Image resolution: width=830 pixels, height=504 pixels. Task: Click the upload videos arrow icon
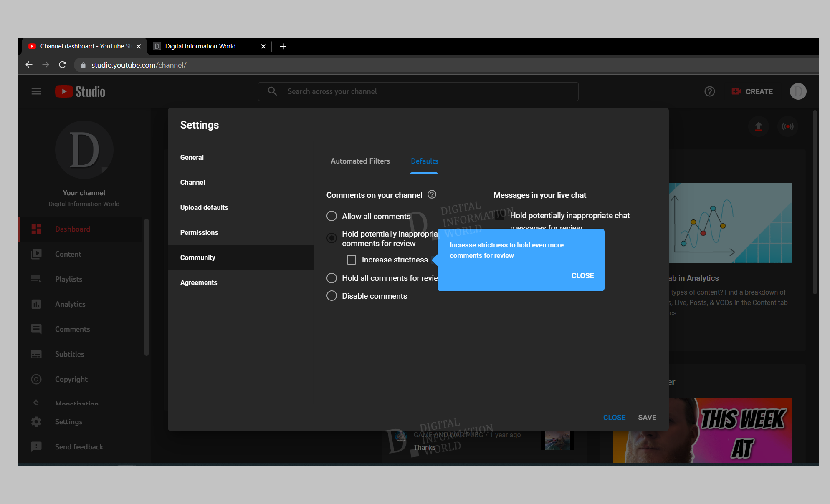(x=759, y=126)
